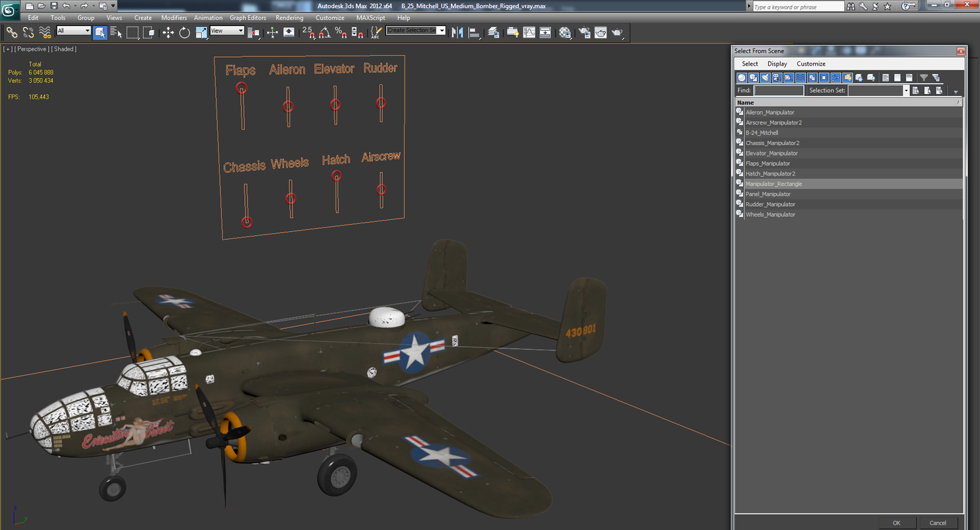This screenshot has height=530, width=980.
Task: Click the Find input field
Action: 779,90
